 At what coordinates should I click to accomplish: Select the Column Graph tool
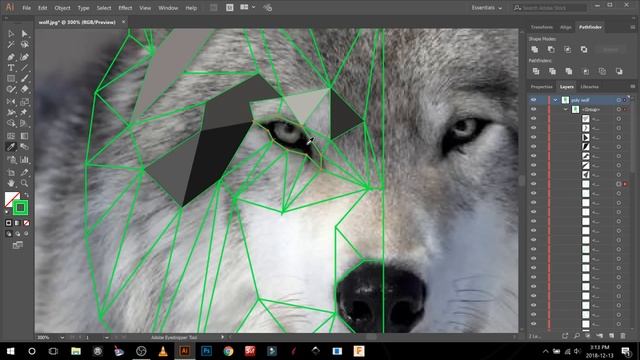click(x=24, y=160)
